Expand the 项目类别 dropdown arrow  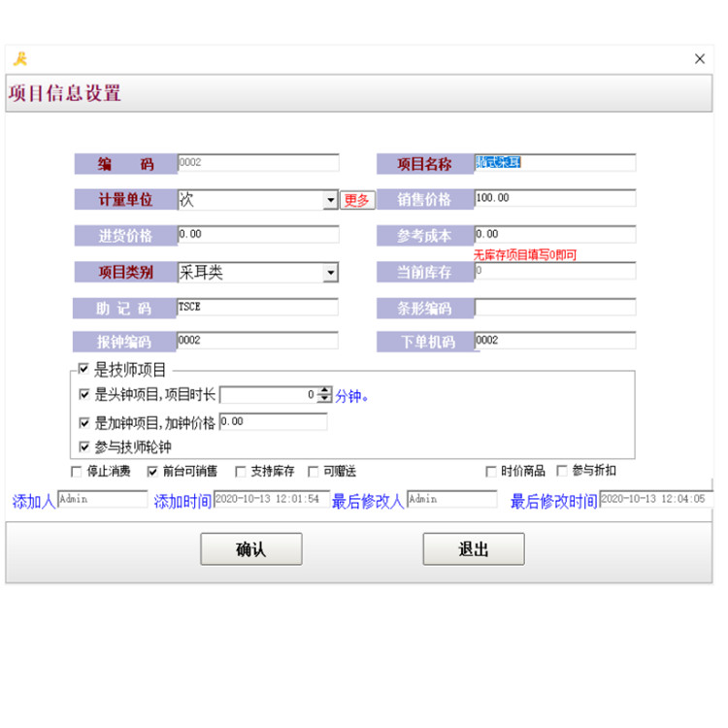pyautogui.click(x=331, y=273)
